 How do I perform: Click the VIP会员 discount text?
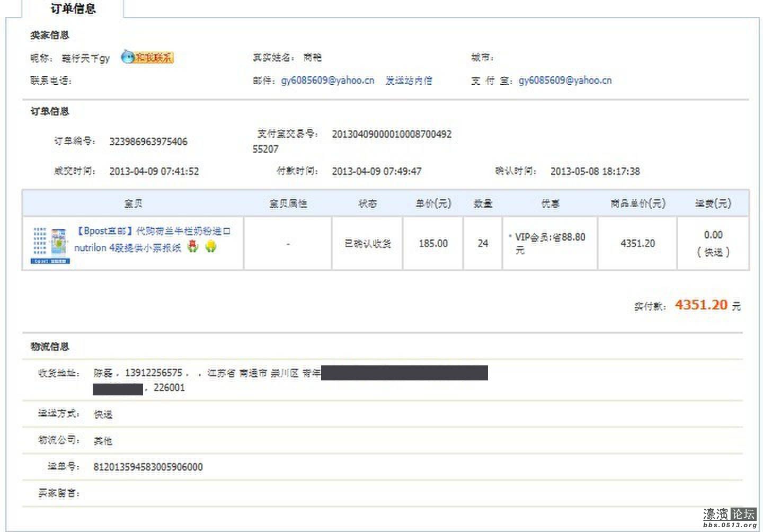point(547,243)
